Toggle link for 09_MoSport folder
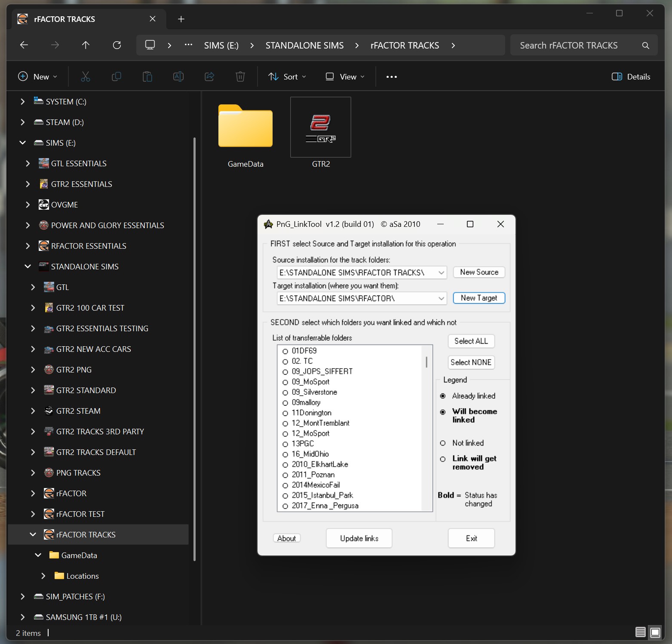This screenshot has width=672, height=644. point(285,382)
